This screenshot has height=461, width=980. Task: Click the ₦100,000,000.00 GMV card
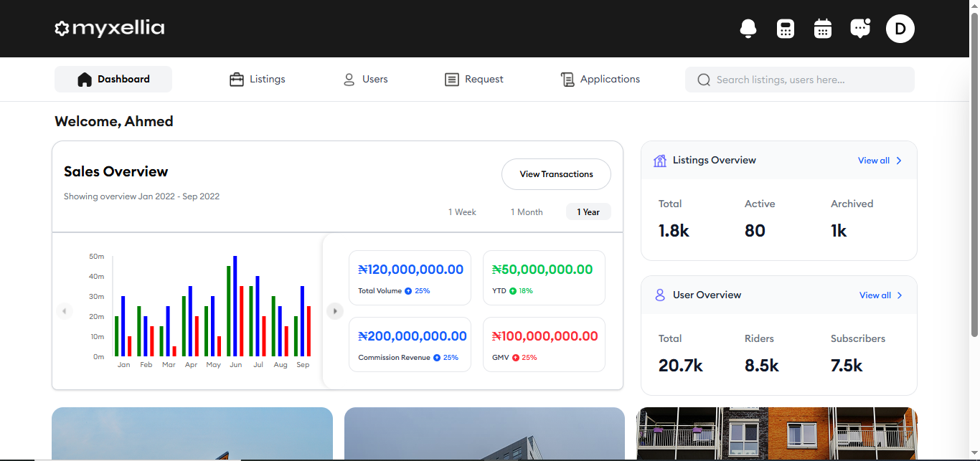click(544, 344)
